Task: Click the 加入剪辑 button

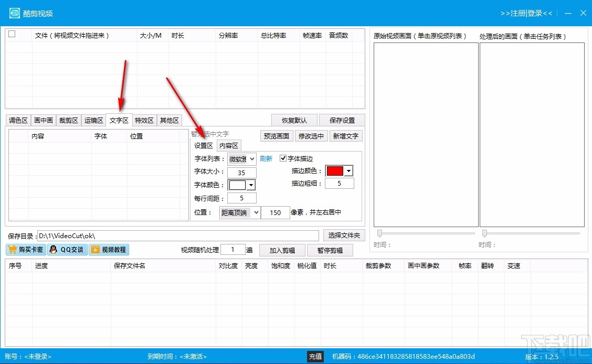Action: 282,251
